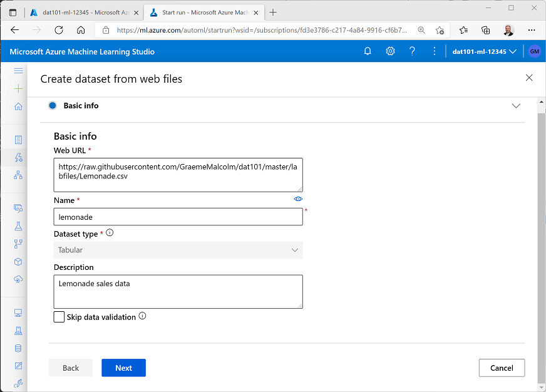The image size is (546, 392).
Task: Open the Designer pipeline icon in sidebar
Action: pyautogui.click(x=18, y=176)
